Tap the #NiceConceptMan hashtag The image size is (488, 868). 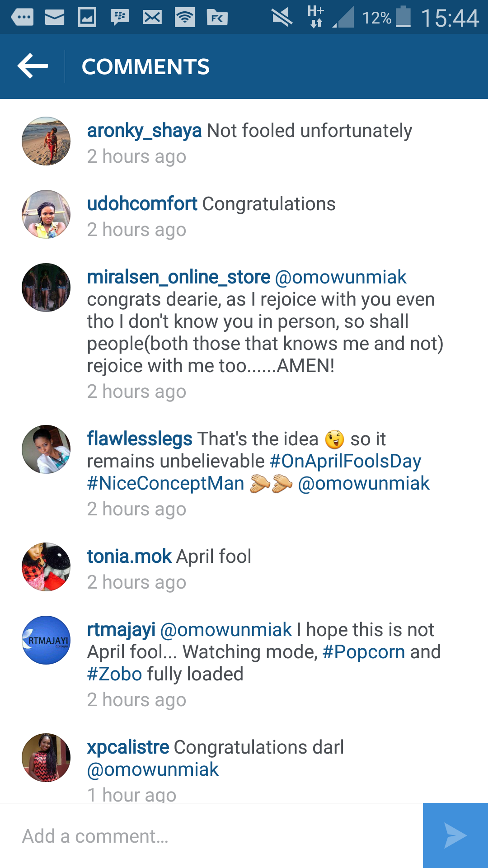tap(165, 483)
